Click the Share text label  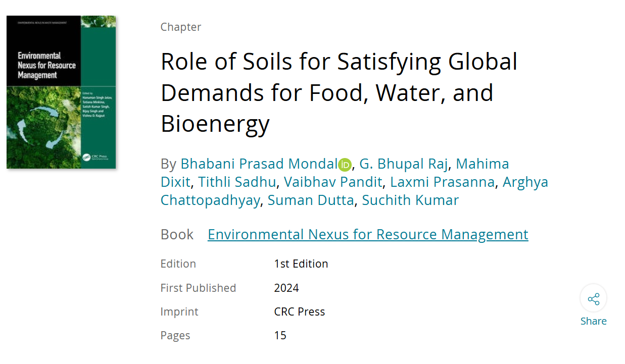(593, 322)
